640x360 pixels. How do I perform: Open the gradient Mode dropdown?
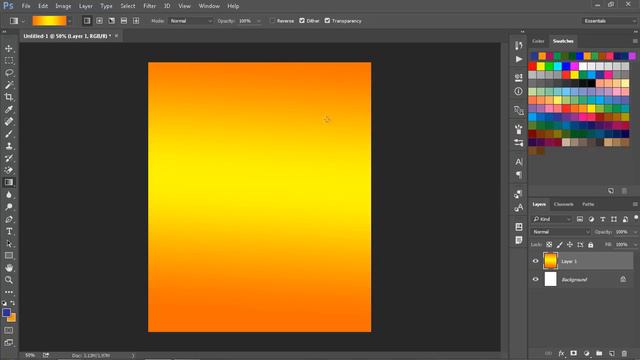191,21
